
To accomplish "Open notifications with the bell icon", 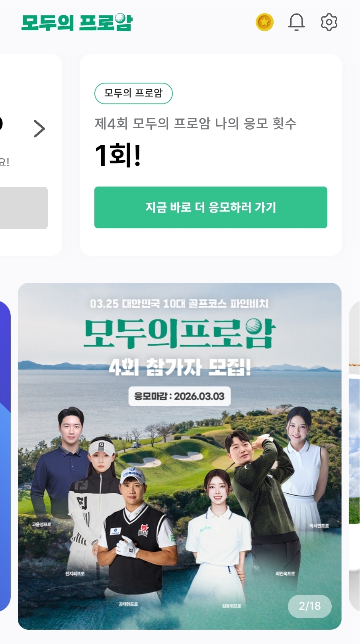I will [x=296, y=22].
